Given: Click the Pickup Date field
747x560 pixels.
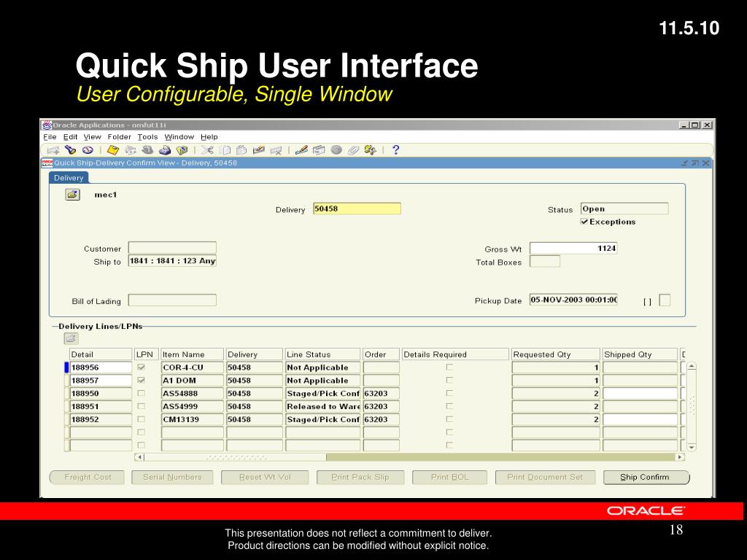Looking at the screenshot, I should (x=573, y=300).
